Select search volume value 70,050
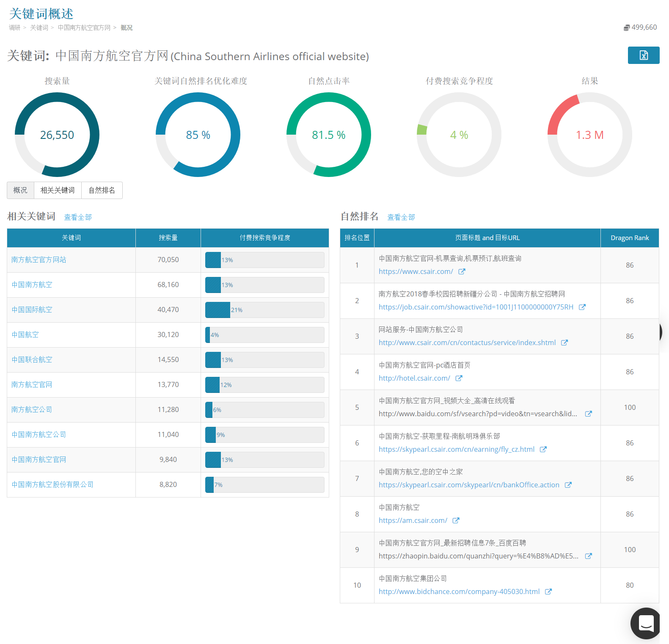This screenshot has height=644, width=669. click(168, 260)
